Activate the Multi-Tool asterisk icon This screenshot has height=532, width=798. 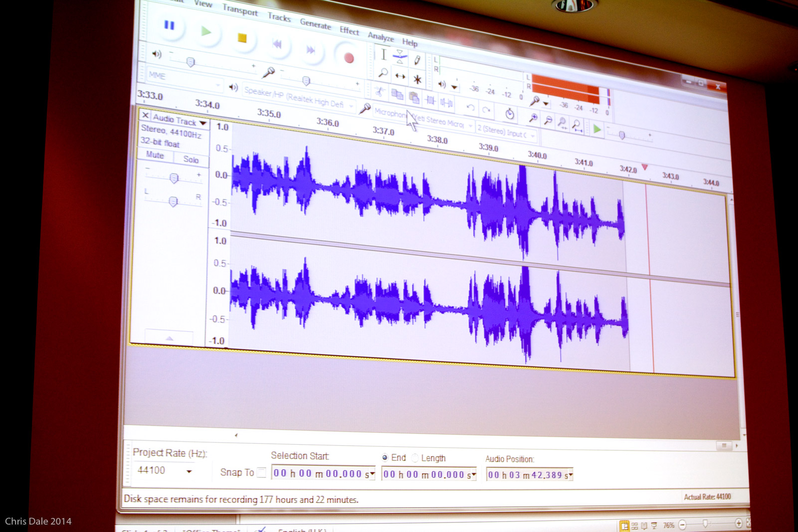click(417, 79)
